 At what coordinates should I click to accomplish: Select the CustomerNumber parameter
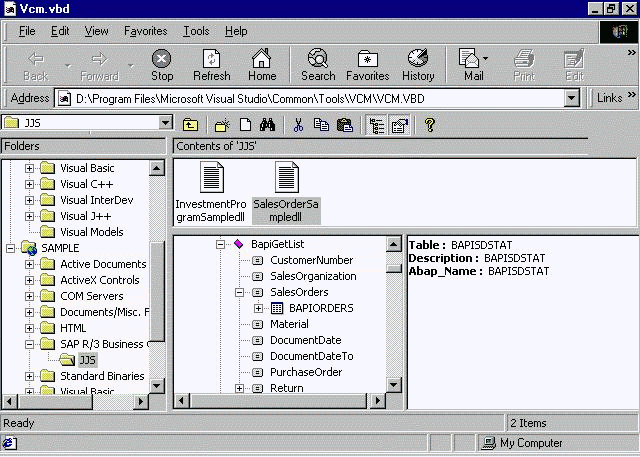(311, 260)
